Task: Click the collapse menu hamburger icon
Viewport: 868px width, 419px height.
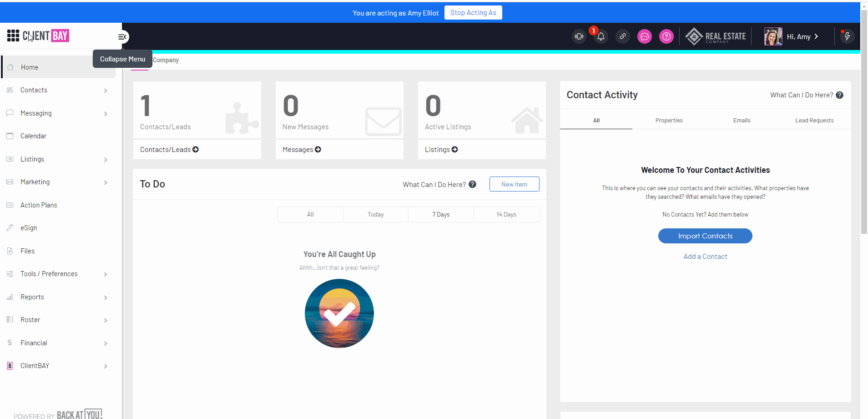Action: coord(122,37)
